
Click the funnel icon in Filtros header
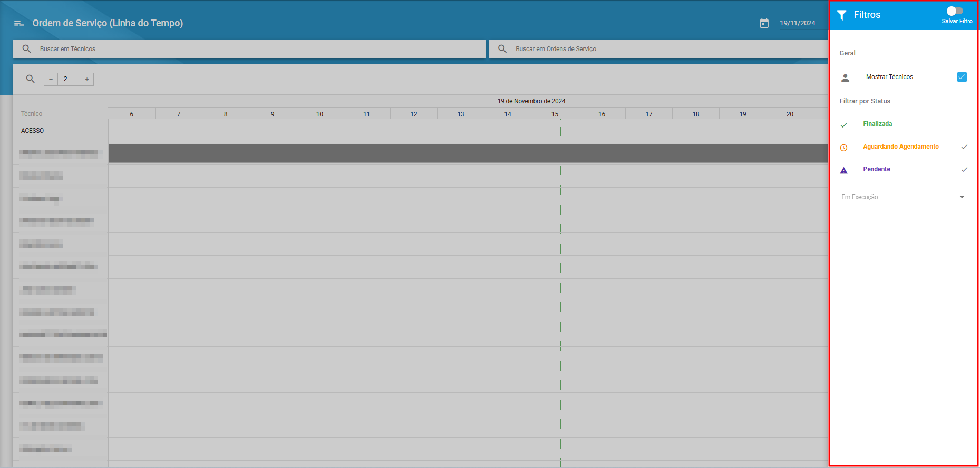click(x=842, y=15)
